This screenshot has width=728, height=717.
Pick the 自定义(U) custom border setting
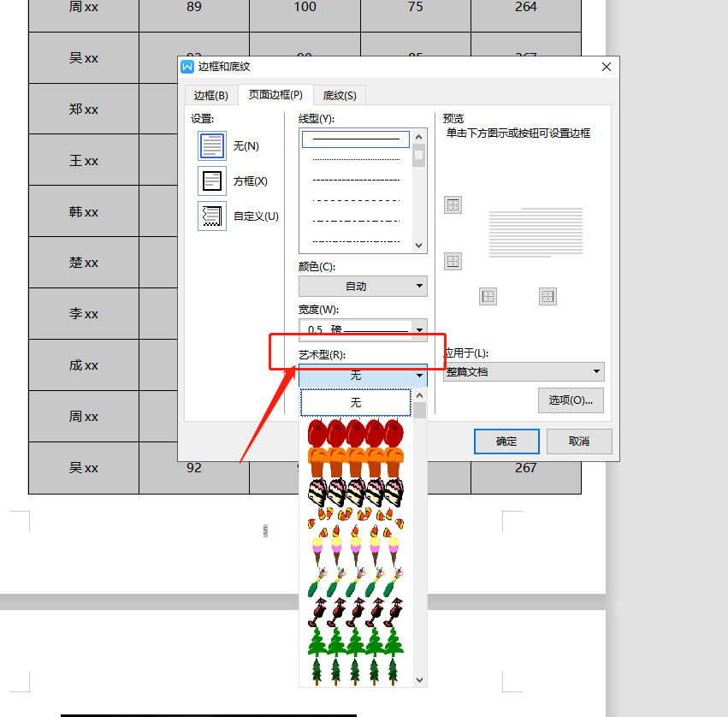[x=212, y=216]
